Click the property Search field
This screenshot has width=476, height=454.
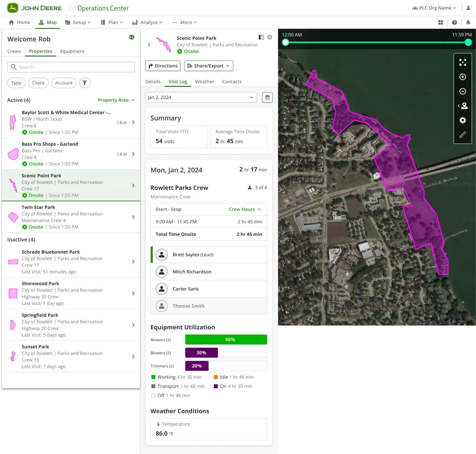click(x=71, y=67)
